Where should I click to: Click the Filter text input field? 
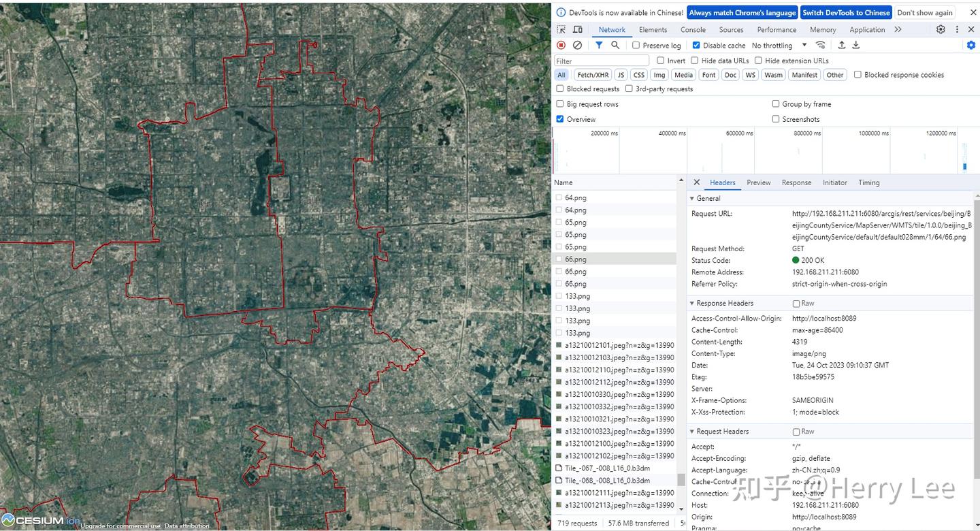pos(602,61)
